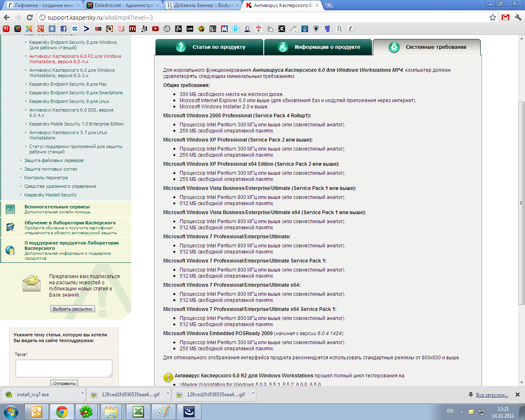
Task: Open the pirate skull bookmark icon
Action: click(x=282, y=29)
